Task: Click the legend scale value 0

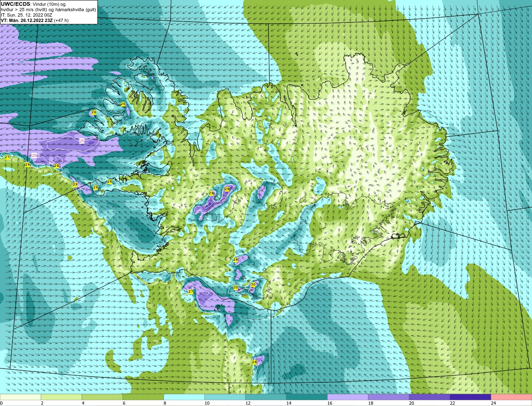Action: click(1, 403)
